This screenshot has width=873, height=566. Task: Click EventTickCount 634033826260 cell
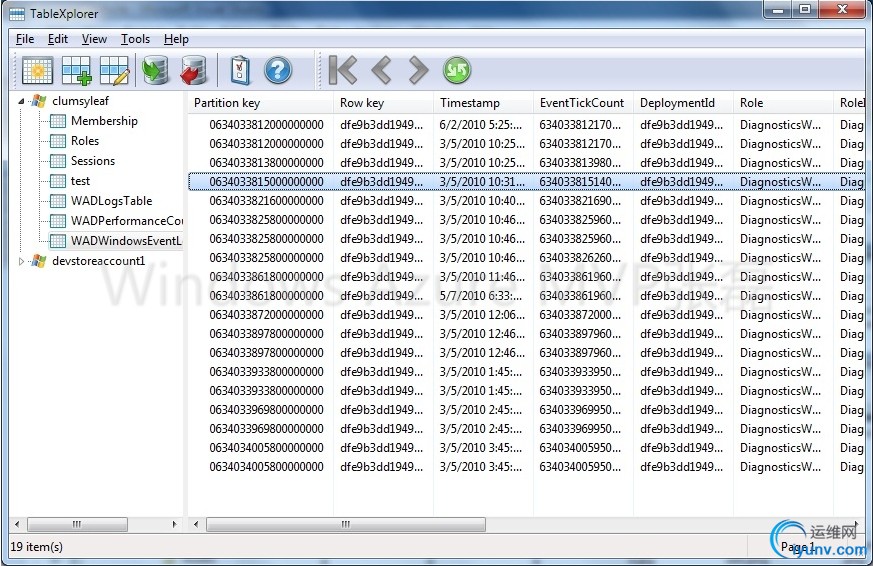pyautogui.click(x=580, y=258)
